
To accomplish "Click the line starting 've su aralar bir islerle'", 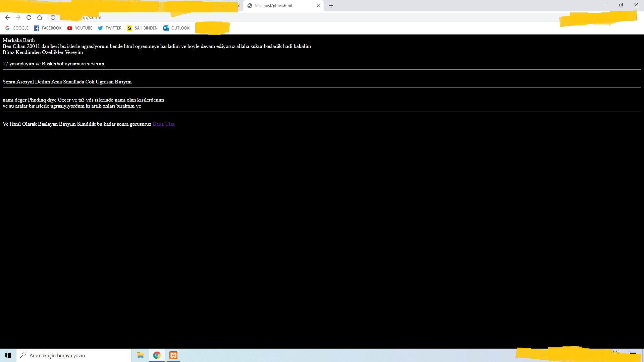I will click(x=72, y=106).
